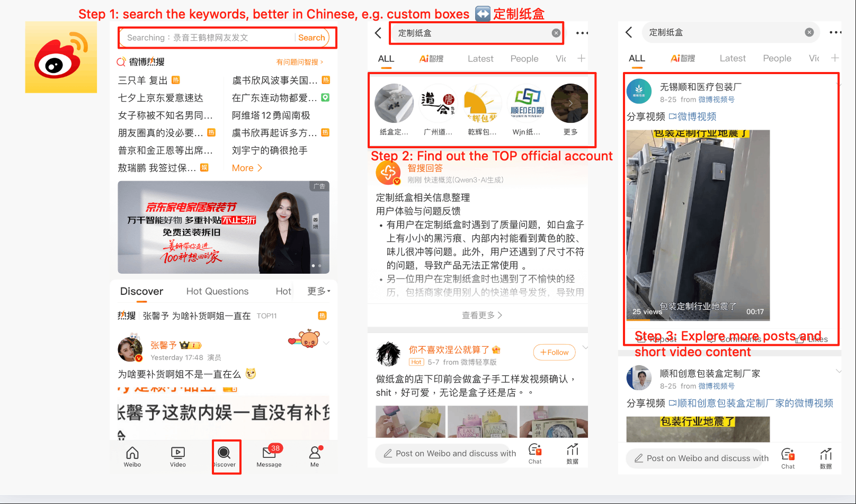
Task: Open 有问题问智搜 link
Action: pos(299,62)
